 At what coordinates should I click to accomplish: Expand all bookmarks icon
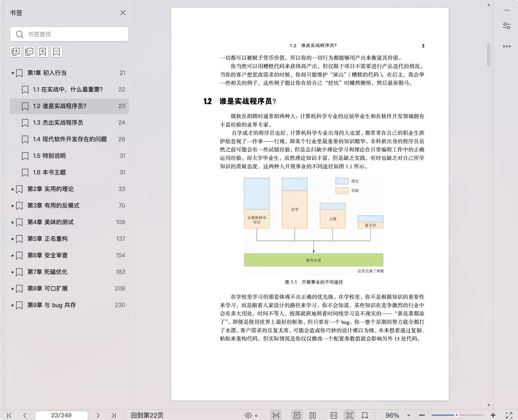point(16,52)
